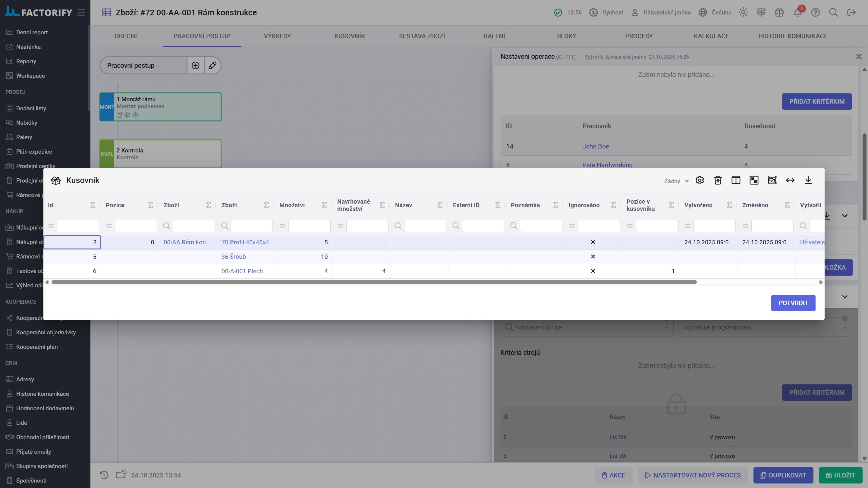Click the trash restore icon in Kusovník toolbar
This screenshot has height=488, width=868.
point(718,180)
